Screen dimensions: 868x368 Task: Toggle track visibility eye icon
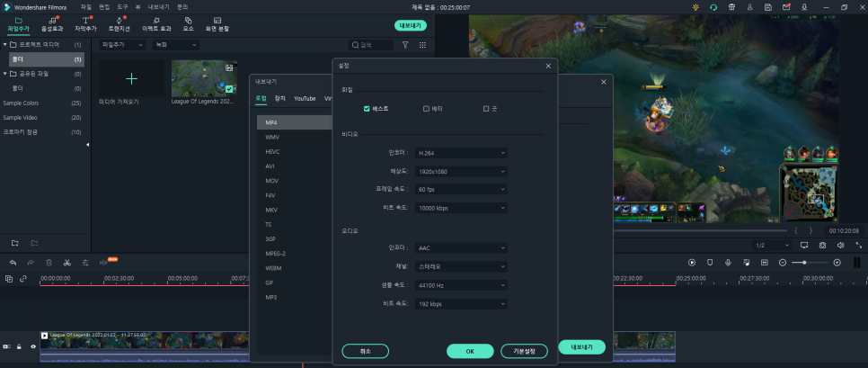pyautogui.click(x=32, y=346)
